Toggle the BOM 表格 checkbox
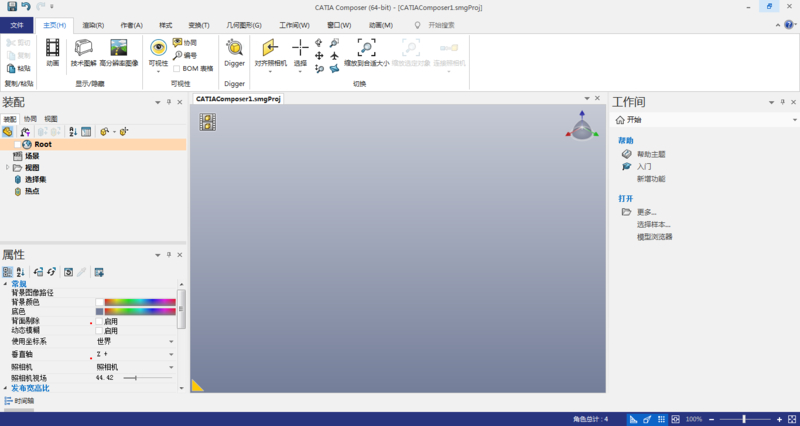This screenshot has width=800, height=426. [x=177, y=68]
